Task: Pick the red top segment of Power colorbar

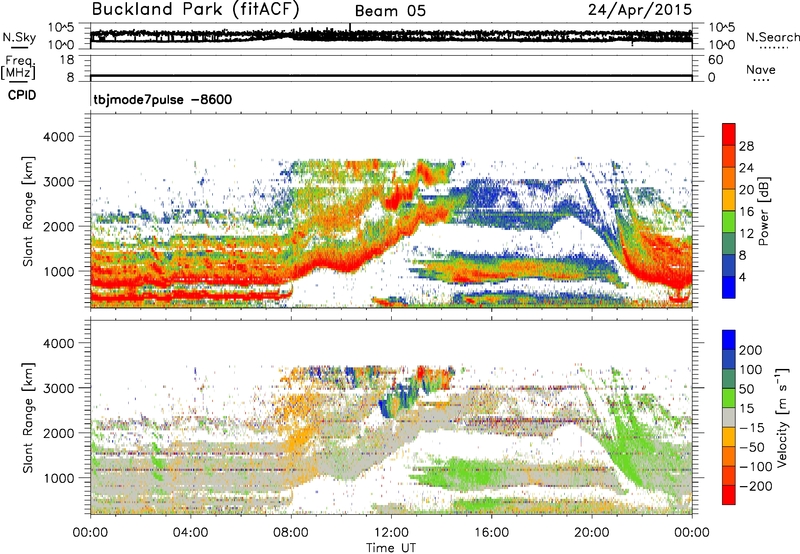Action: click(729, 134)
